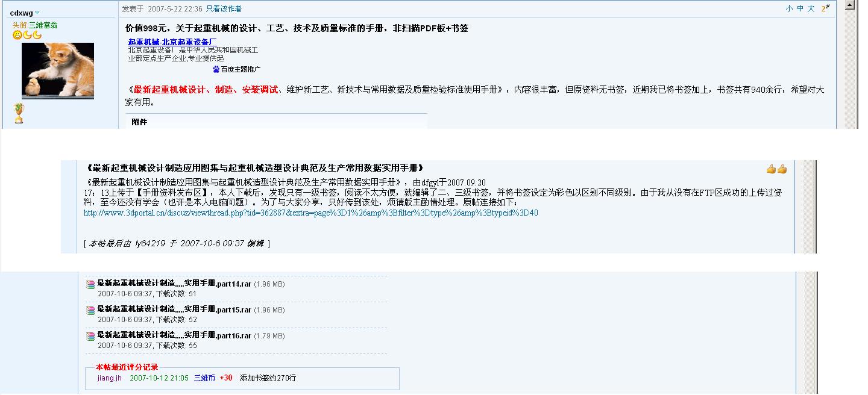Click the 本帖最近评分记录 heading
This screenshot has height=395, width=868.
127,367
